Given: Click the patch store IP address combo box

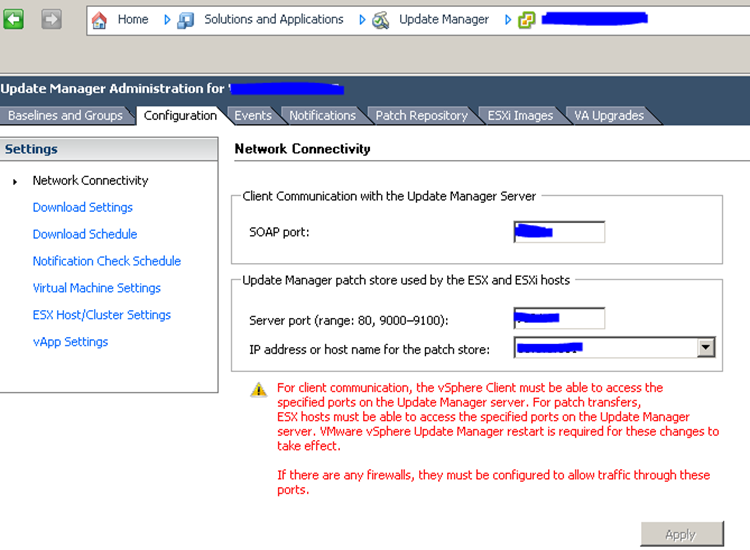Looking at the screenshot, I should pos(615,348).
